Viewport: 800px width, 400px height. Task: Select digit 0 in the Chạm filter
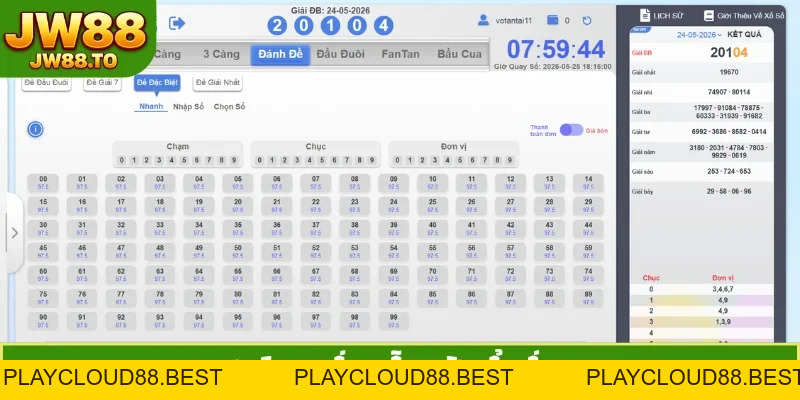(x=121, y=160)
